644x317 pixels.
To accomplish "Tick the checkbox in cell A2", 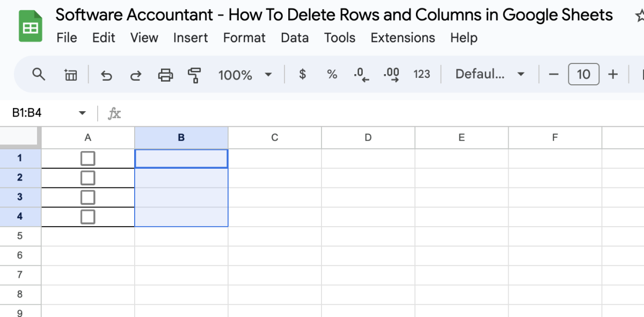I will point(87,178).
